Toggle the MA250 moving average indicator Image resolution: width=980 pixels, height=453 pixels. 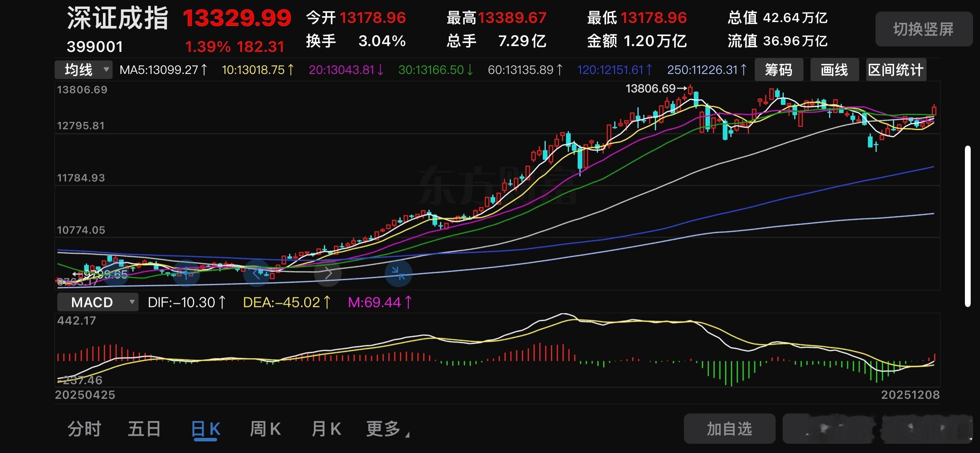pyautogui.click(x=707, y=70)
